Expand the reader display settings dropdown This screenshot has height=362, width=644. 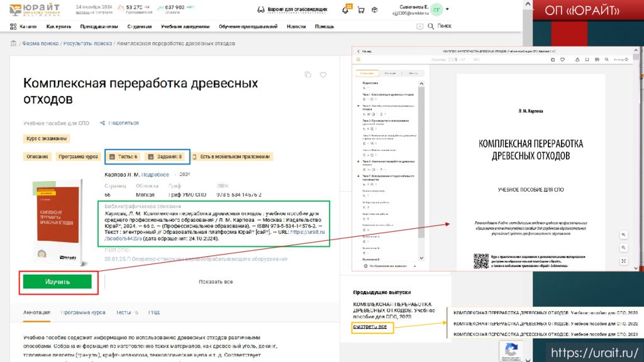point(415,266)
